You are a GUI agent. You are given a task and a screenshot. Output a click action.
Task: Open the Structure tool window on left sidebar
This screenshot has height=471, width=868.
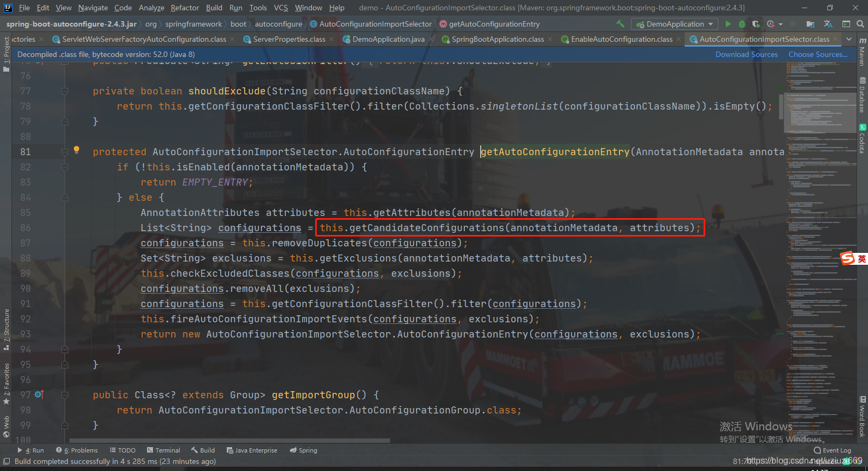(7, 329)
